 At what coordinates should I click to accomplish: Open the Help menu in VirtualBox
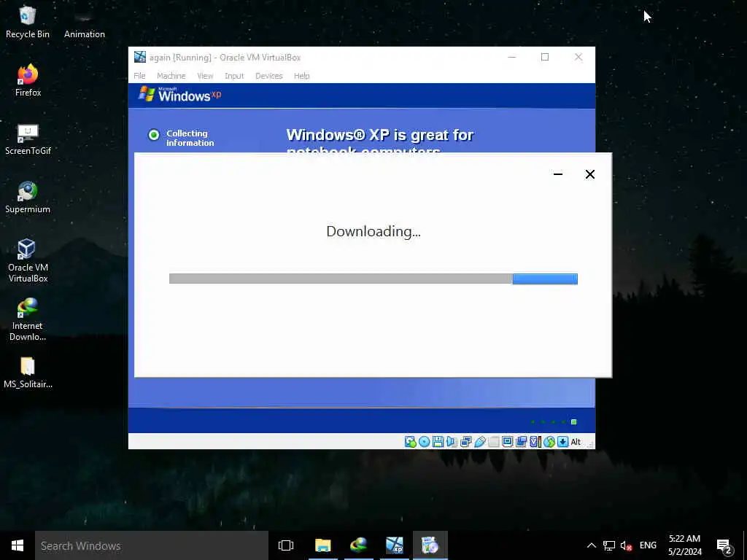tap(301, 76)
